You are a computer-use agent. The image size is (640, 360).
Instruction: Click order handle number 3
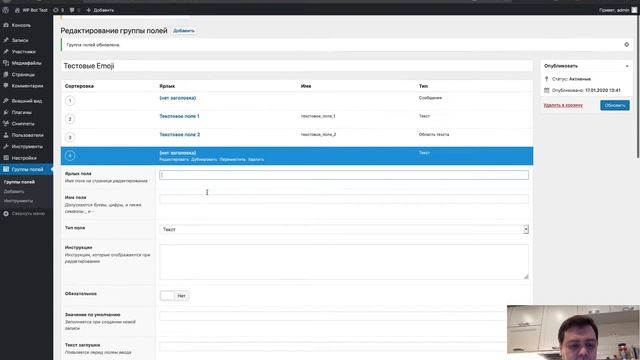click(70, 137)
